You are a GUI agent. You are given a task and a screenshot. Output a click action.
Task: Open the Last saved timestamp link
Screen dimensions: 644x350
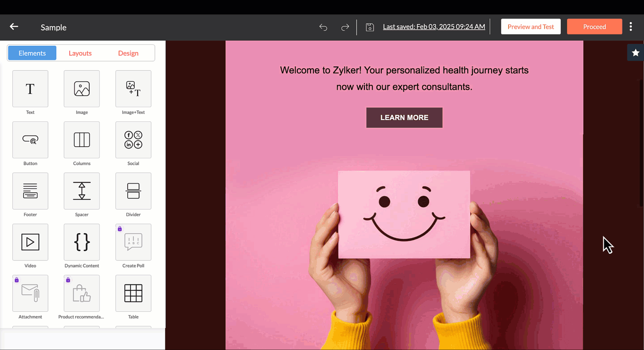coord(434,27)
